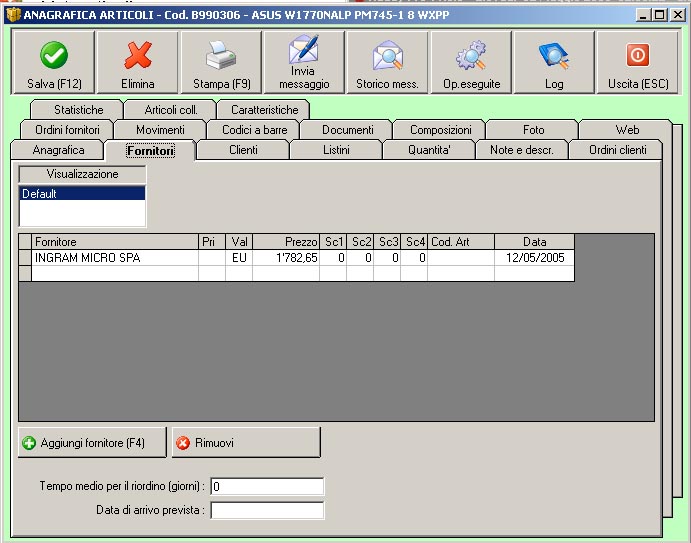The width and height of the screenshot is (691, 543).
Task: Switch to the Documenti tab
Action: point(347,130)
